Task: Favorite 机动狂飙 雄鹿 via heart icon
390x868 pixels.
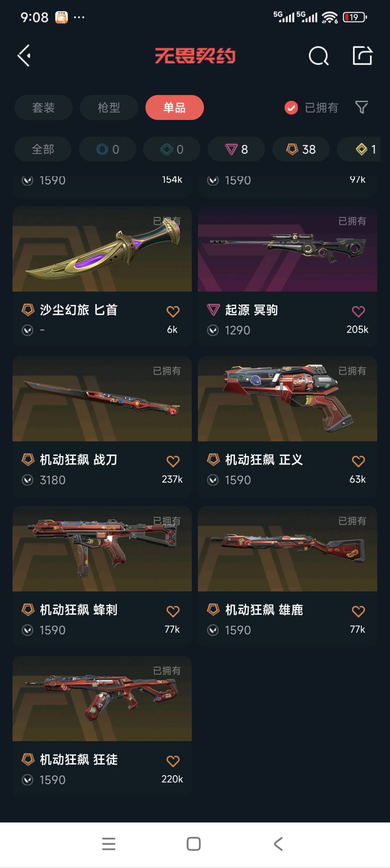Action: tap(358, 611)
